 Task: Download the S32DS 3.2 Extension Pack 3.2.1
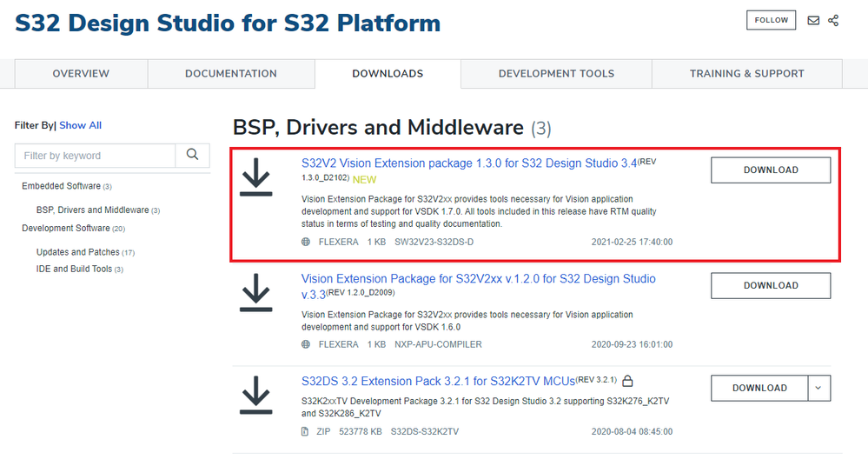(759, 388)
